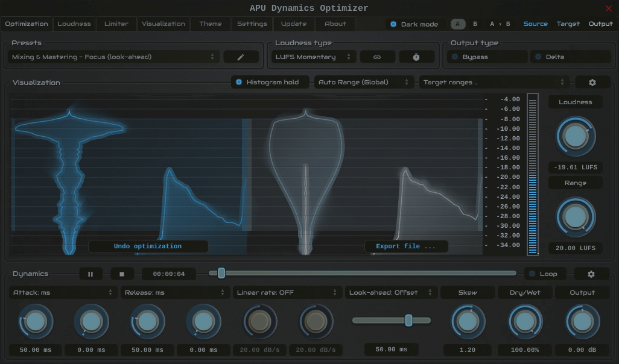Open the Release: ms dropdown
Viewport: 619px width, 364px height.
tap(174, 292)
